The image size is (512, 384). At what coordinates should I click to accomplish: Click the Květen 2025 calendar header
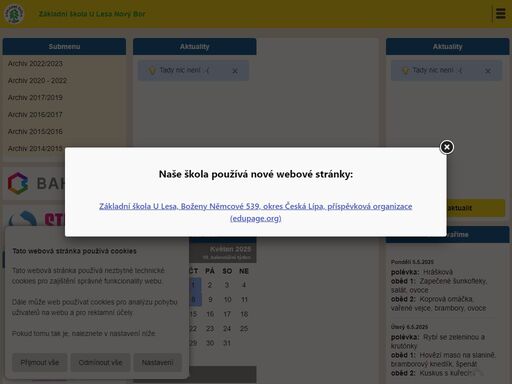point(230,249)
